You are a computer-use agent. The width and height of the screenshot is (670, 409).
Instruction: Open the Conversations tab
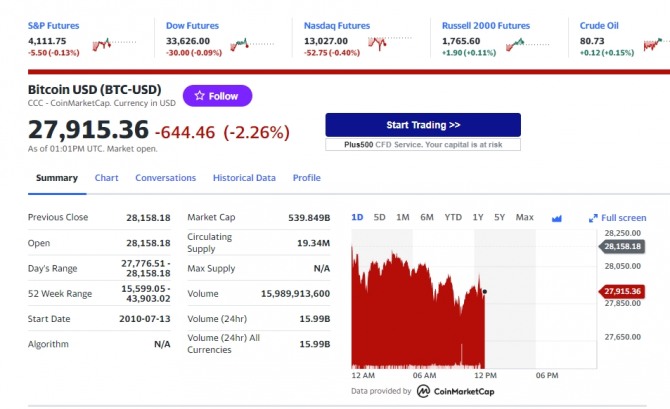pos(165,178)
